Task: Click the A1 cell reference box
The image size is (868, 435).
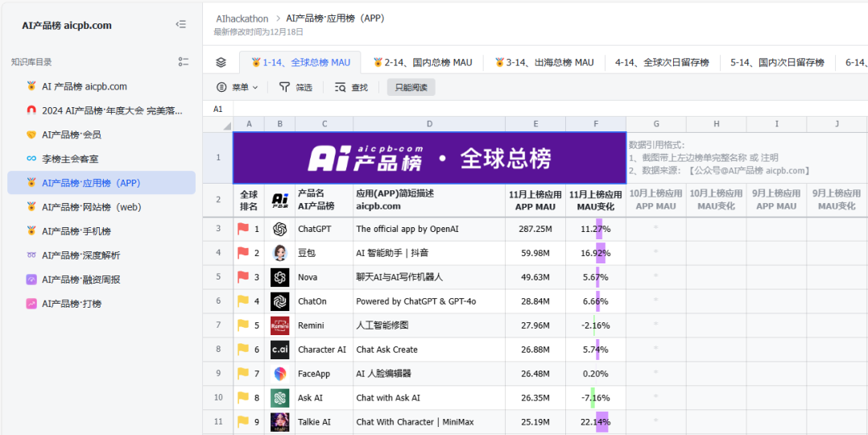Action: click(x=218, y=110)
